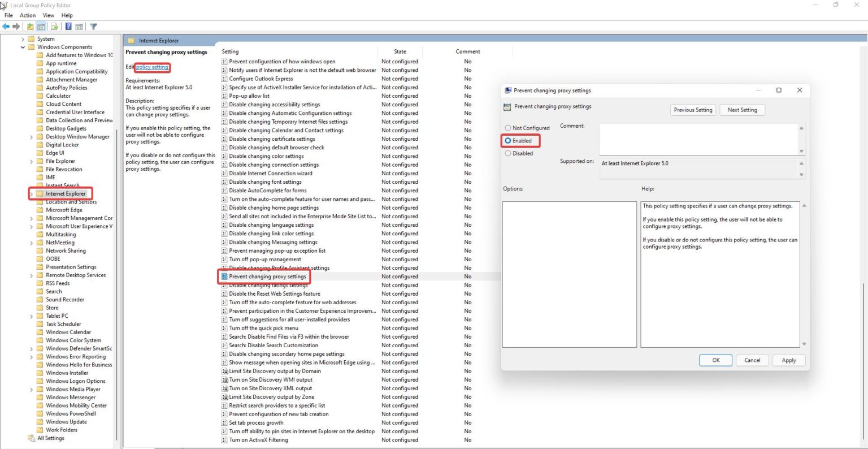Expand the Remote Desktop Services node
868x449 pixels.
point(32,275)
